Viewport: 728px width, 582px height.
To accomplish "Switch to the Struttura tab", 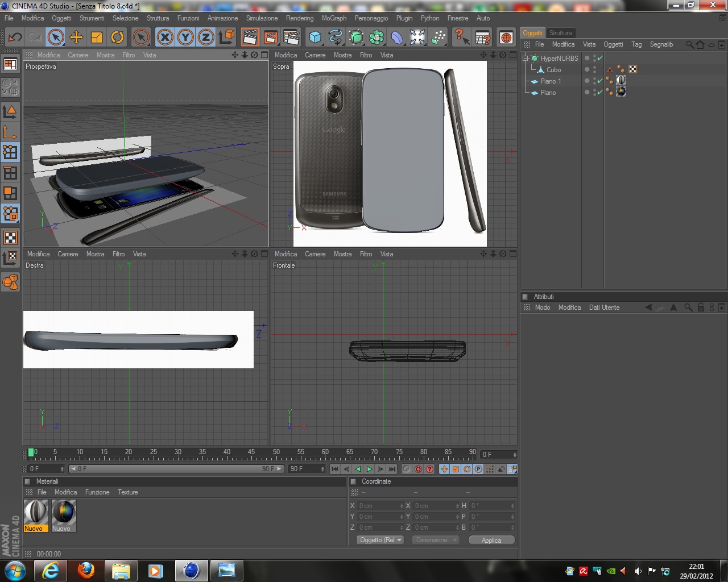I will [x=560, y=33].
